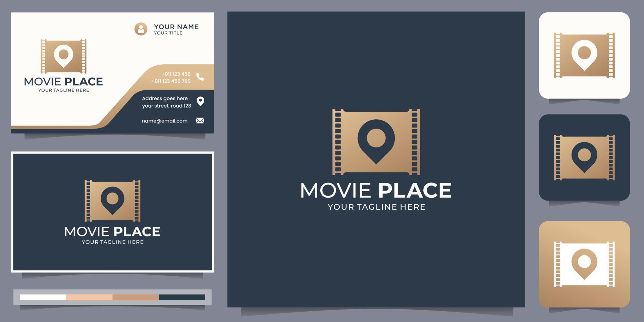Pick the tan brown swatch in the color palette
Image resolution: width=644 pixels, height=322 pixels.
136,297
